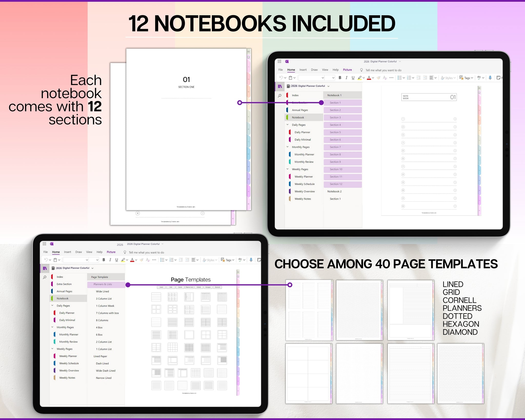Open the Draw tab in the Notebook 1 window

coord(314,70)
